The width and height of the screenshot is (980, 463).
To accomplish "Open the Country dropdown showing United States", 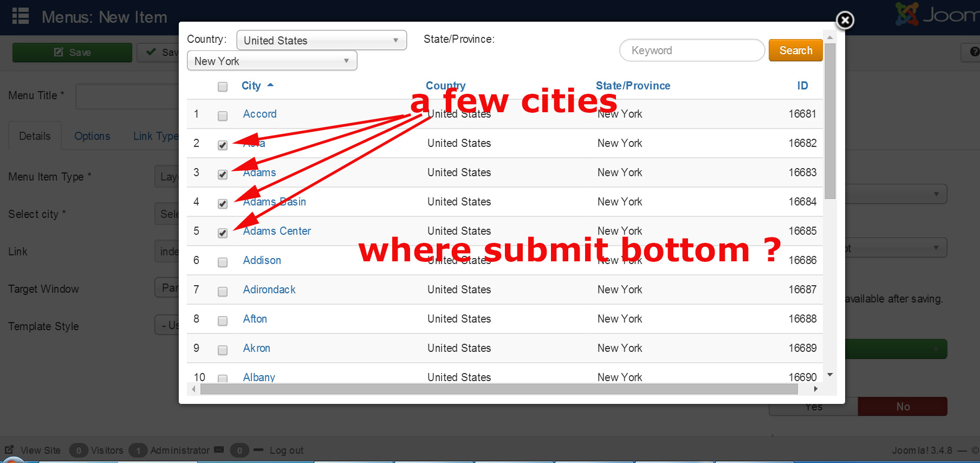I will tap(321, 40).
